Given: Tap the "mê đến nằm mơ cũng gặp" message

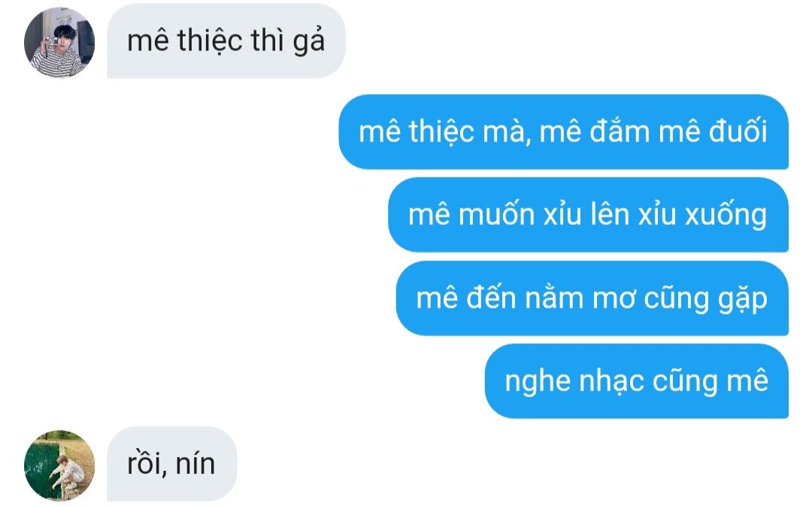Looking at the screenshot, I should (592, 299).
